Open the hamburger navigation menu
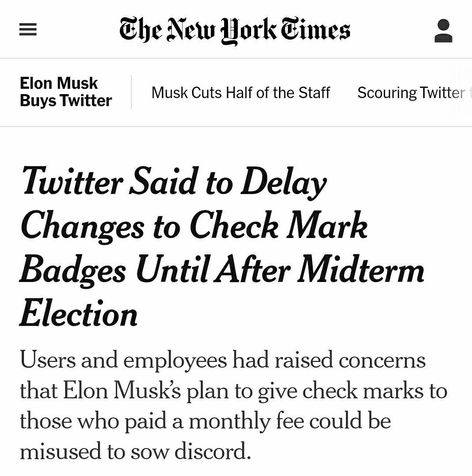Screen dimensions: 472x476 28,30
